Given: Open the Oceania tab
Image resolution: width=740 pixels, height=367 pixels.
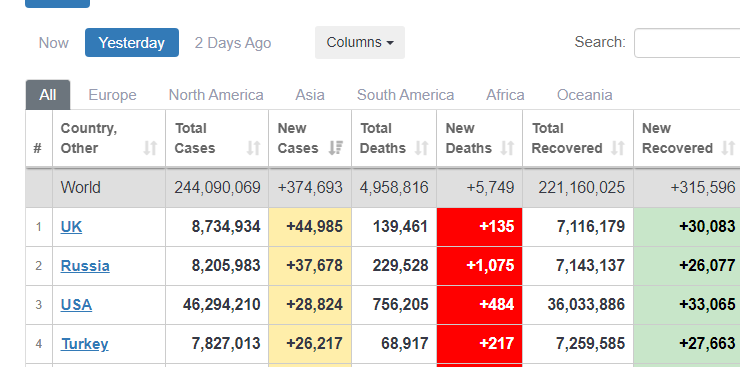Looking at the screenshot, I should [x=585, y=95].
